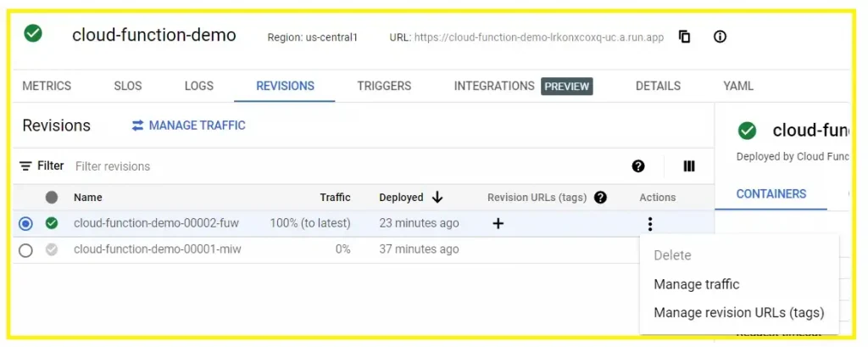
Task: Choose Manage revision URLs (tags) menu entry
Action: pos(739,312)
